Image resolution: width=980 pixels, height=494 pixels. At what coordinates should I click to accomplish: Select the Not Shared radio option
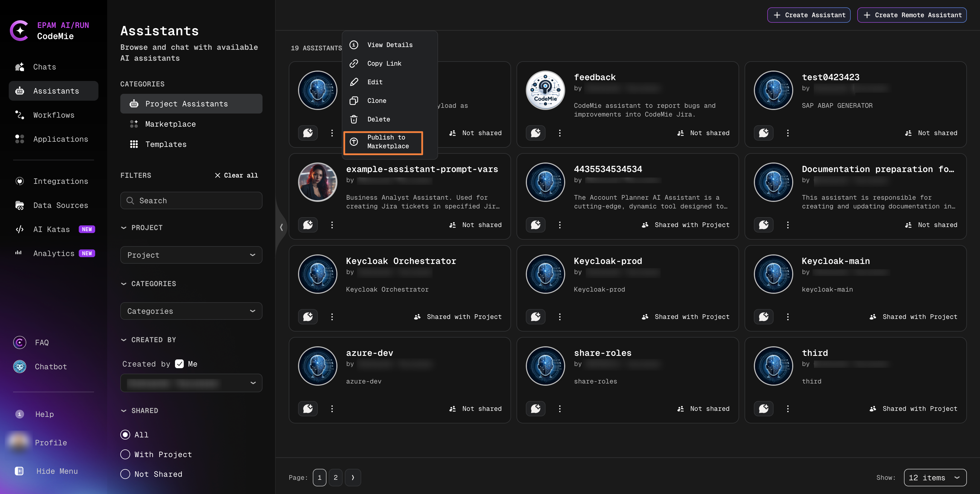point(125,474)
